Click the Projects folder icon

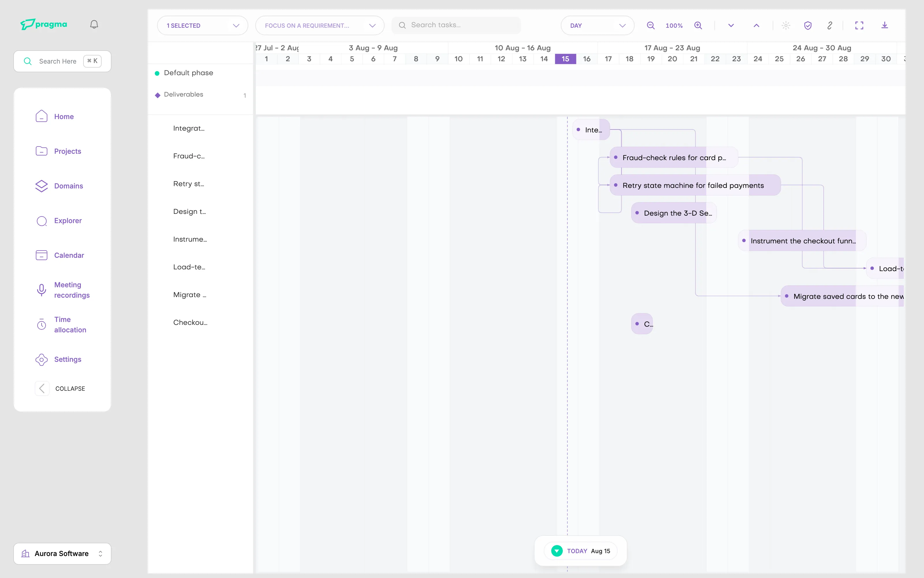(x=42, y=151)
